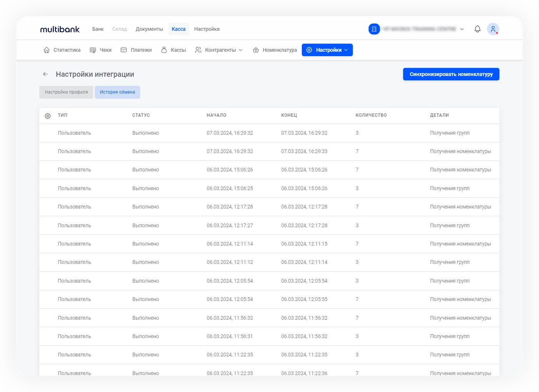The height and width of the screenshot is (392, 539).
Task: Click the blue organization building icon
Action: click(374, 29)
